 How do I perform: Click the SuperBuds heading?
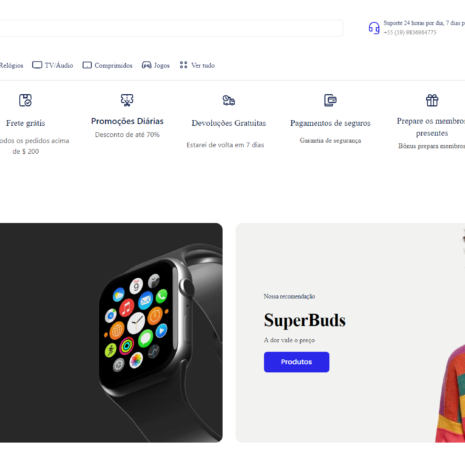(x=305, y=320)
